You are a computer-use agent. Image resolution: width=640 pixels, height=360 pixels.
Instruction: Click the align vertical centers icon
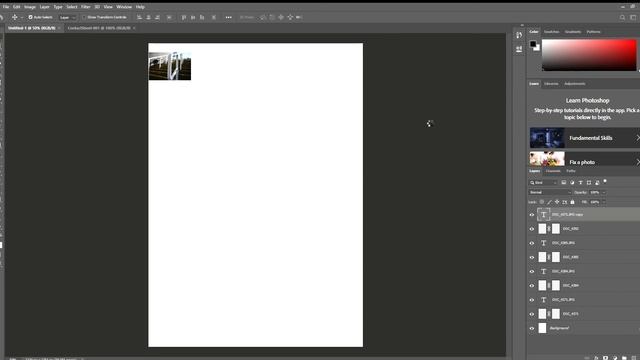[x=193, y=17]
